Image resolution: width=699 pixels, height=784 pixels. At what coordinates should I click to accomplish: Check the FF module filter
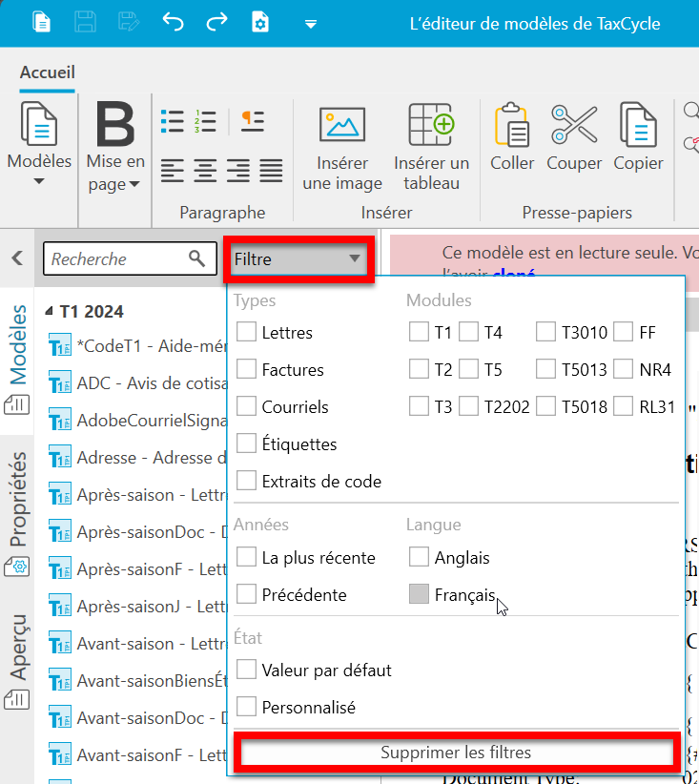tap(624, 332)
